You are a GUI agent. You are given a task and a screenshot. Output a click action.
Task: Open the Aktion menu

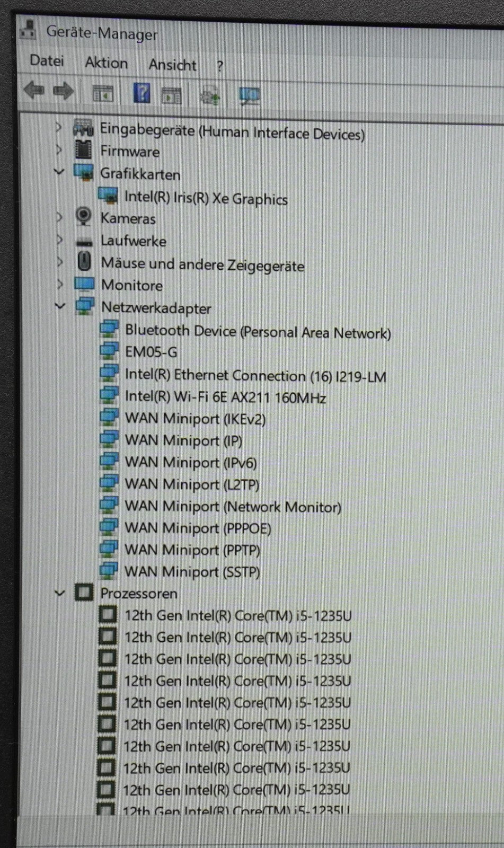(106, 63)
